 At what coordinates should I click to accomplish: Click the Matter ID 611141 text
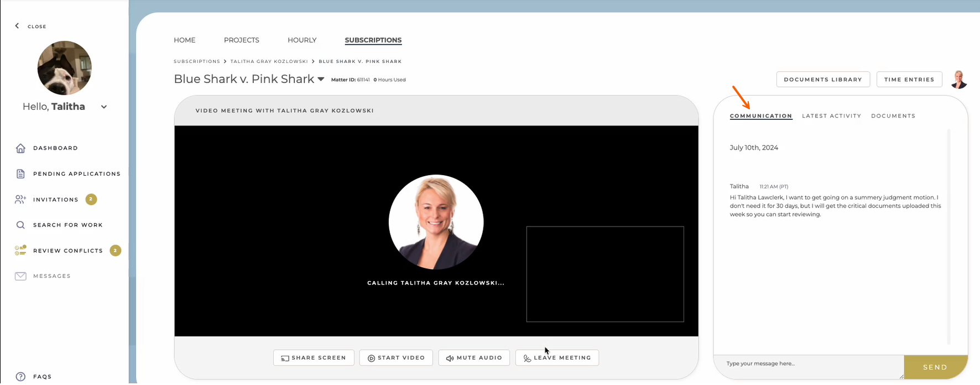351,80
